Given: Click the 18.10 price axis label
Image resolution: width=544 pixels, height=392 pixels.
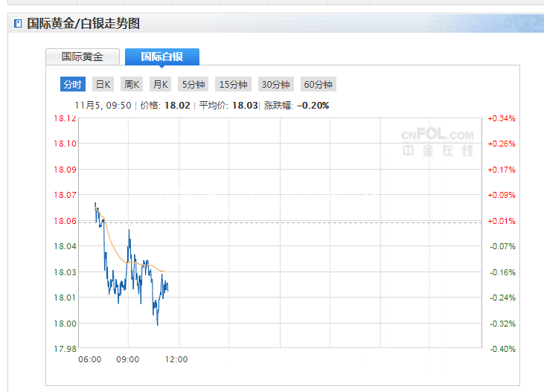Looking at the screenshot, I should coord(65,144).
